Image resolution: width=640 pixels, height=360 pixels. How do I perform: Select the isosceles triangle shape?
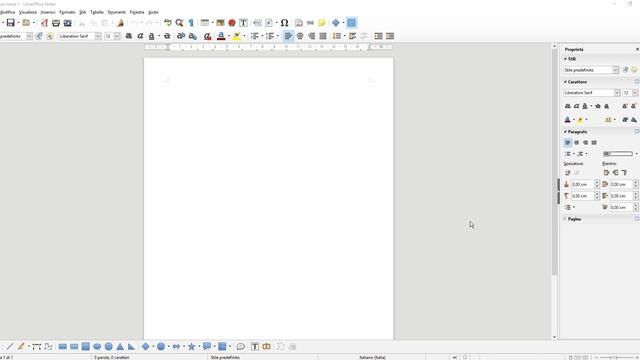pyautogui.click(x=120, y=347)
